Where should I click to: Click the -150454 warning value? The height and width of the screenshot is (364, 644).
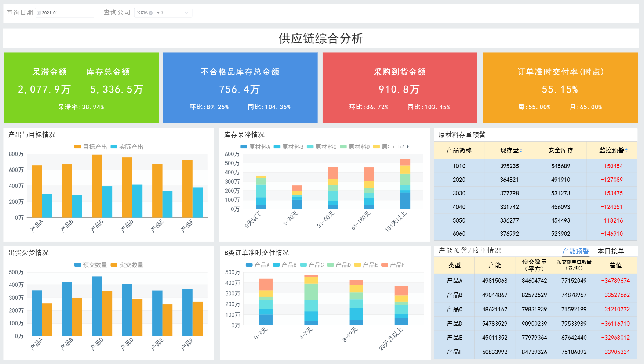click(x=612, y=166)
